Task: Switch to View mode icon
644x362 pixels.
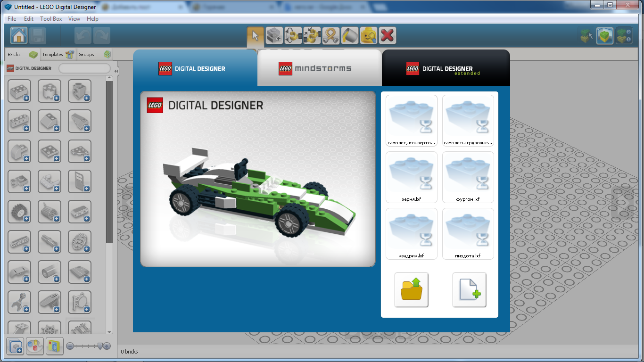Action: [x=605, y=36]
